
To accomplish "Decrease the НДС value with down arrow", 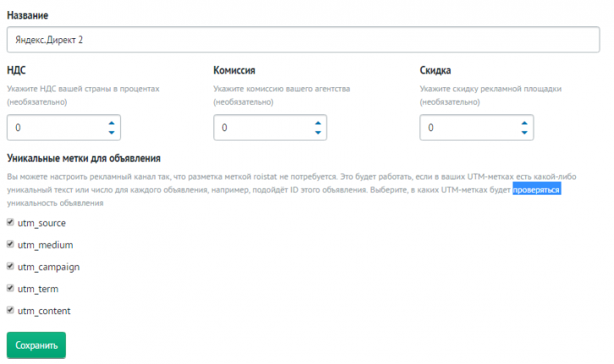I will (112, 133).
